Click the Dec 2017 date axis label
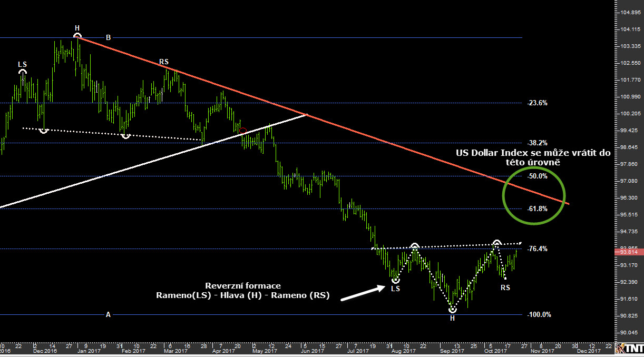The width and height of the screenshot is (644, 357). point(588,351)
